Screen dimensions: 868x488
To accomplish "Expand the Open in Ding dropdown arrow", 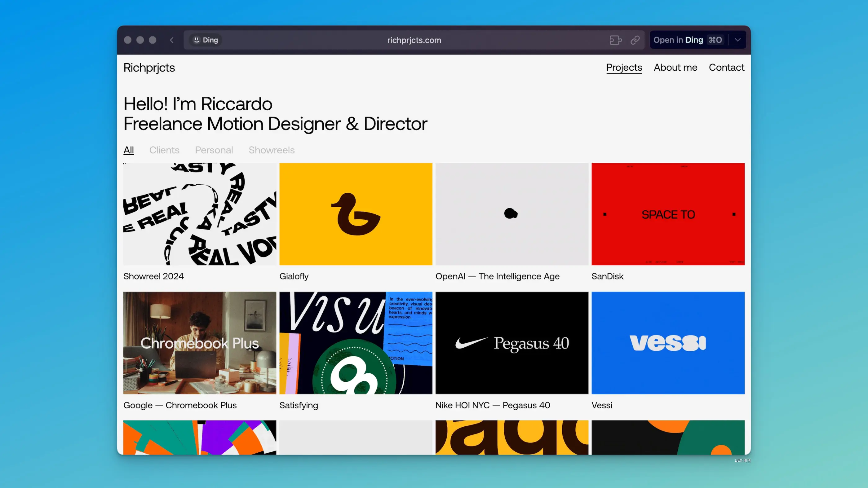I will tap(737, 40).
